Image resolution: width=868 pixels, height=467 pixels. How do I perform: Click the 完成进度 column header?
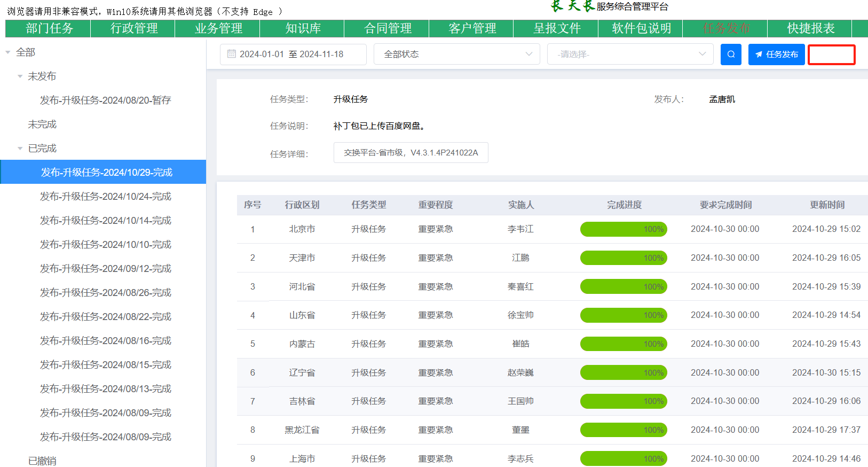click(624, 205)
